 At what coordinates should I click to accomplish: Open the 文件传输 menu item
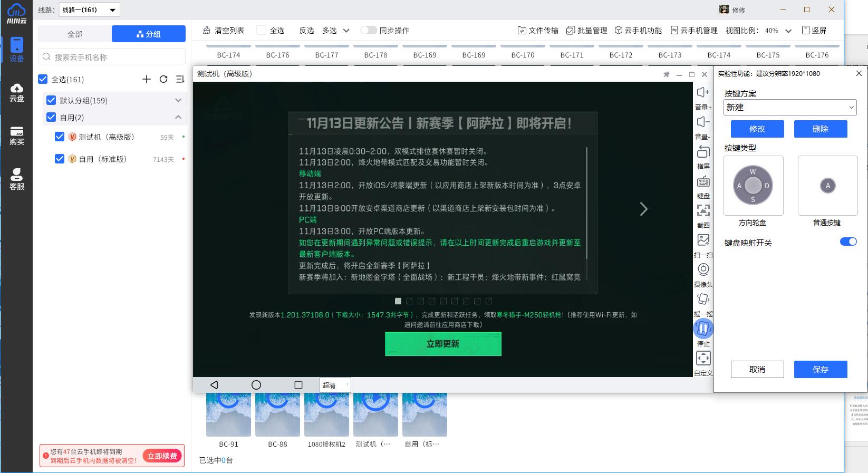(538, 31)
